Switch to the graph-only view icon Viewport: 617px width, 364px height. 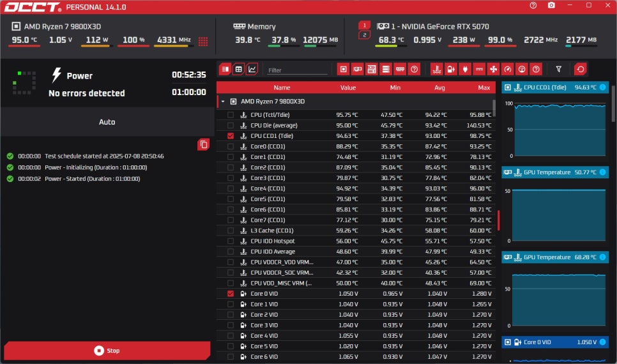coord(252,69)
